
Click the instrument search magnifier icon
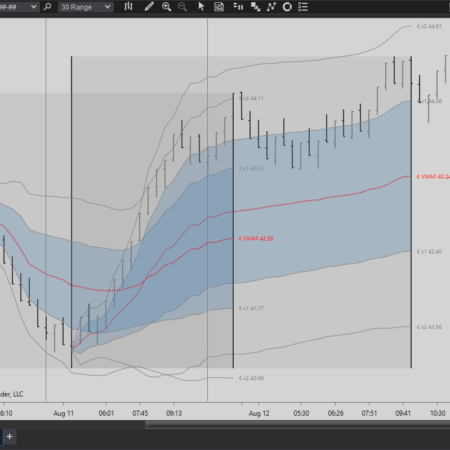(47, 7)
